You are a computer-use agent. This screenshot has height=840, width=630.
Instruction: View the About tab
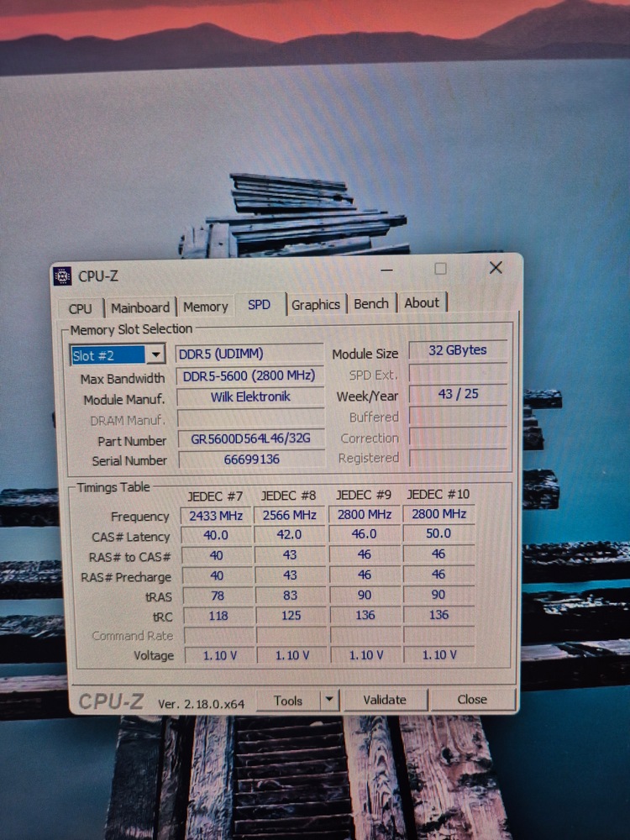coord(422,303)
